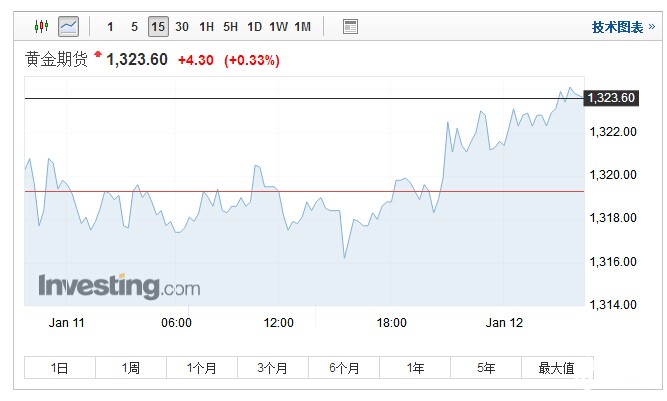Switch to 5H interval

[x=230, y=27]
